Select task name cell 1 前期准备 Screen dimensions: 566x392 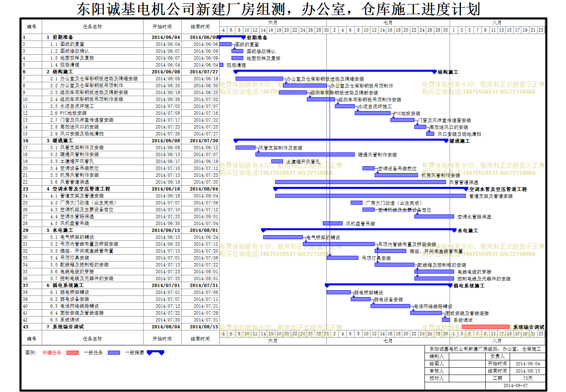pos(92,37)
